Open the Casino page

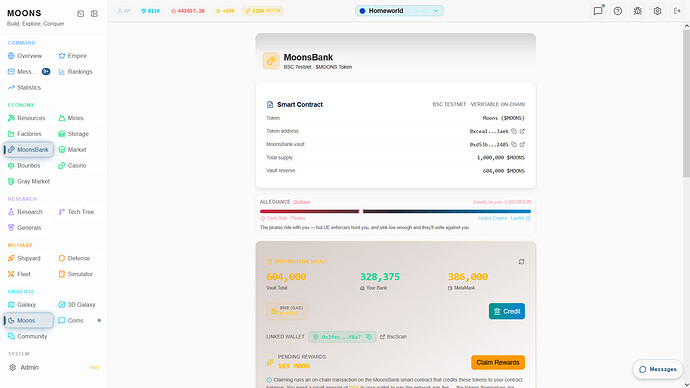point(72,165)
